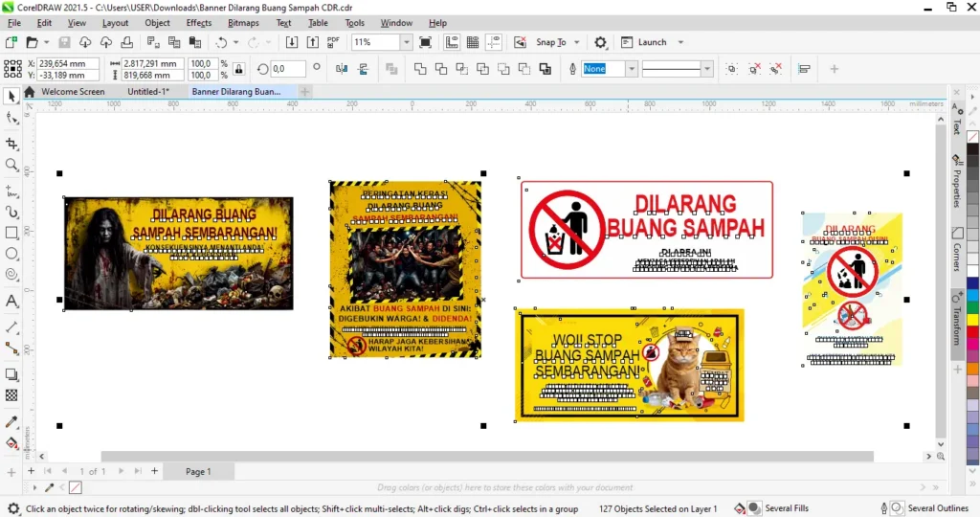Expand the Snap To dropdown

click(x=577, y=42)
